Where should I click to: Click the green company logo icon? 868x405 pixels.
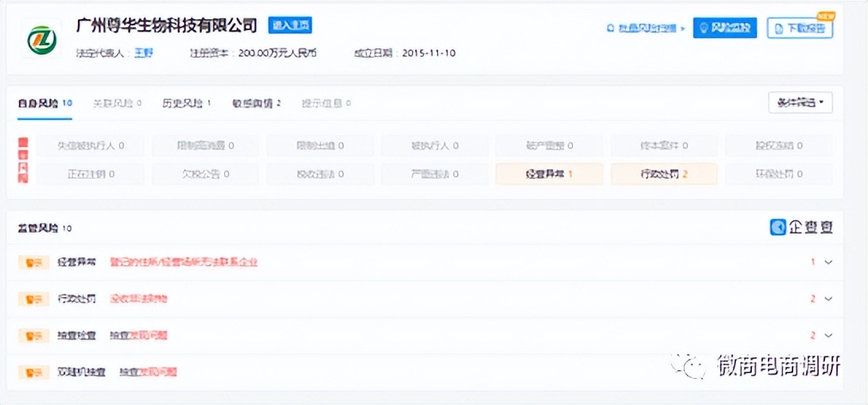click(40, 39)
